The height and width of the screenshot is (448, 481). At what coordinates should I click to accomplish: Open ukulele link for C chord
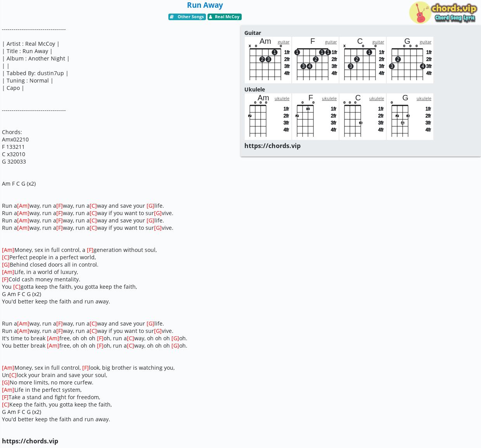coord(377,98)
